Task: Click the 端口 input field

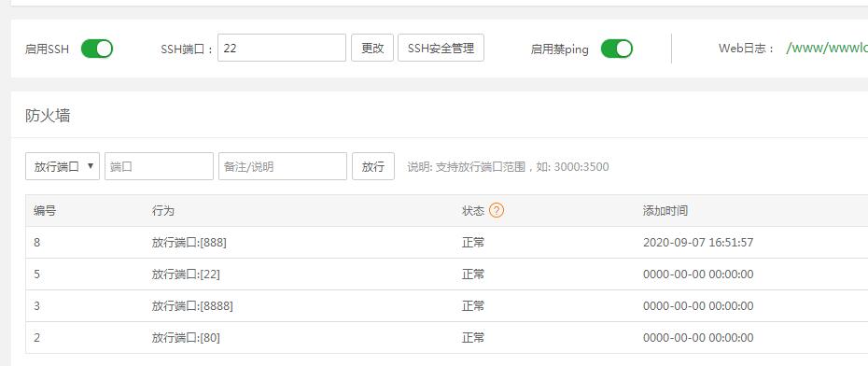Action: pyautogui.click(x=159, y=166)
